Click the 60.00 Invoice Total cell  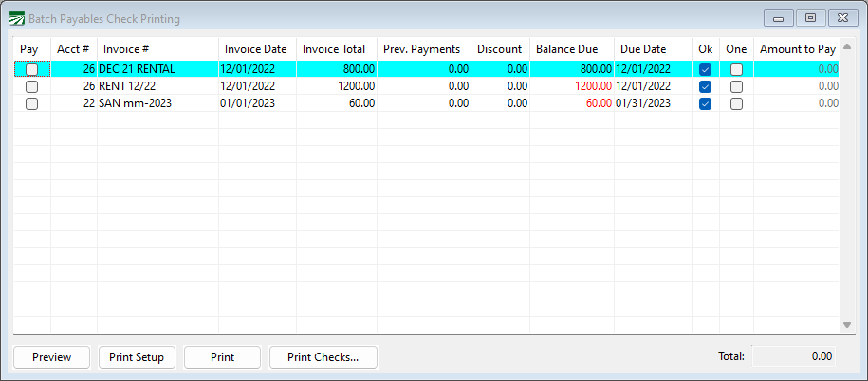337,103
